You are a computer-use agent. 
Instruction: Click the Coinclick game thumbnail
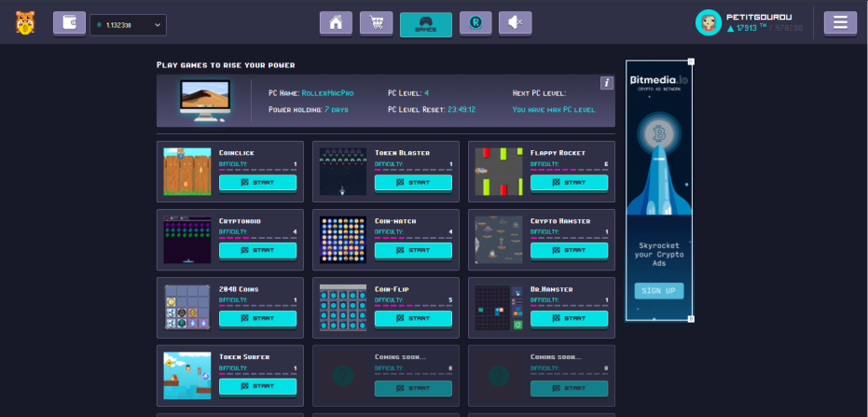pyautogui.click(x=187, y=172)
